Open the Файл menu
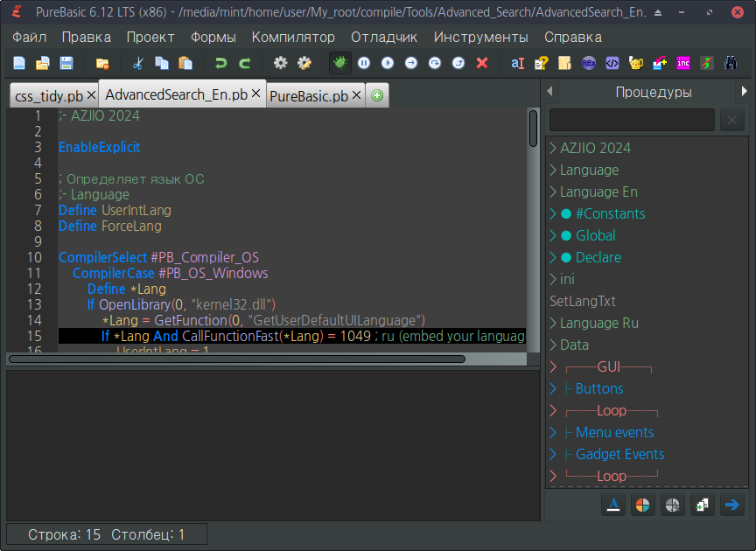This screenshot has height=551, width=756. click(x=30, y=37)
